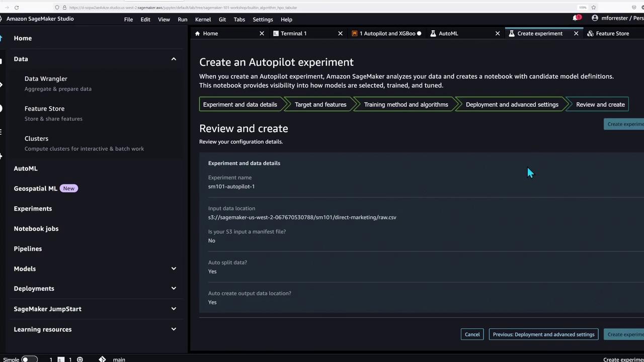Click the browser reload icon
Viewport: 644px width, 362px height.
point(17,8)
